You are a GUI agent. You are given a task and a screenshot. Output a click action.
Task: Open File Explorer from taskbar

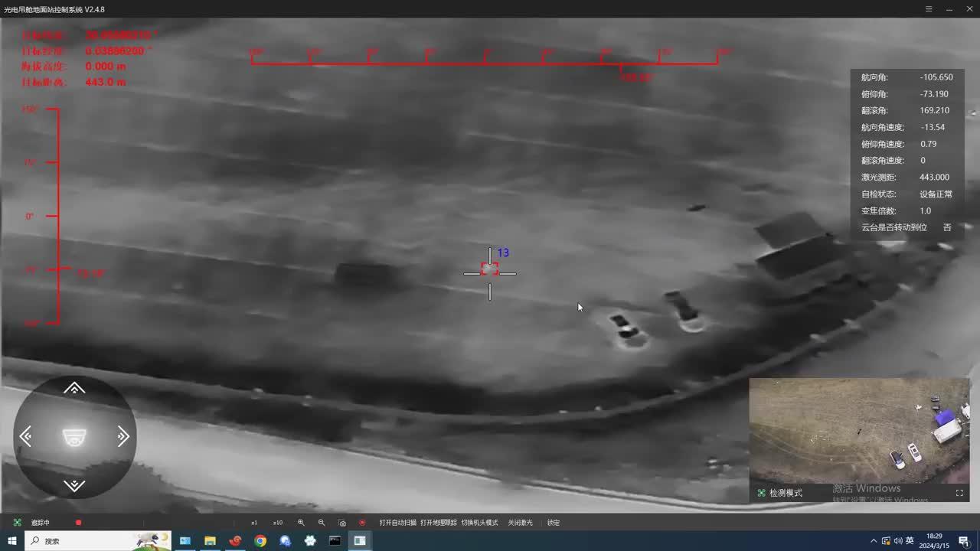point(210,541)
